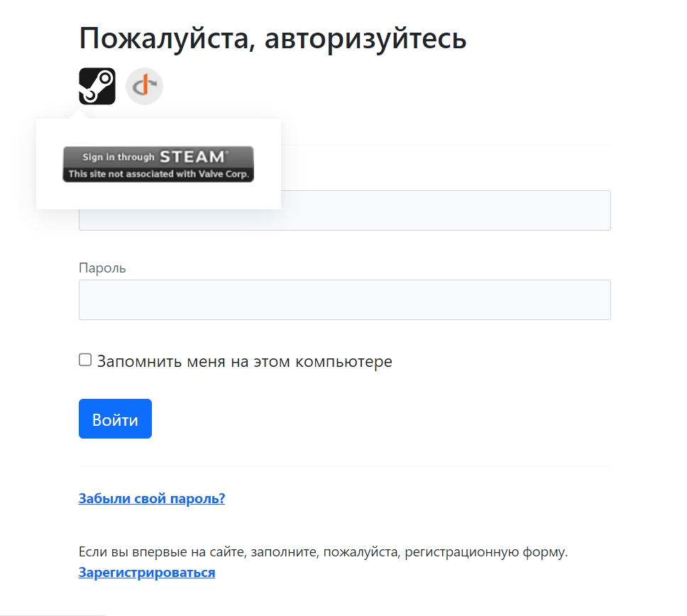
Task: Click the divider line below the Войти button
Action: pos(344,466)
